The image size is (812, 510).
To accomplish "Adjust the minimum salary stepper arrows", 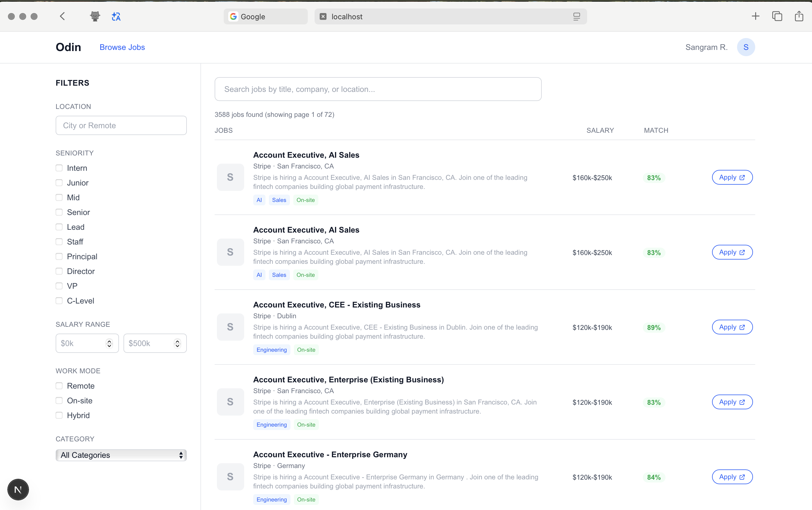I will click(x=109, y=343).
